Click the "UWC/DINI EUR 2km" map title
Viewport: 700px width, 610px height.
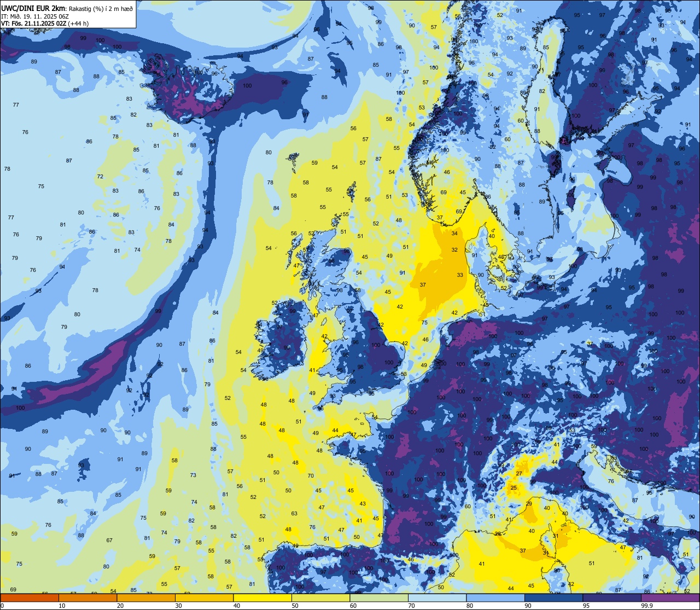coord(34,8)
